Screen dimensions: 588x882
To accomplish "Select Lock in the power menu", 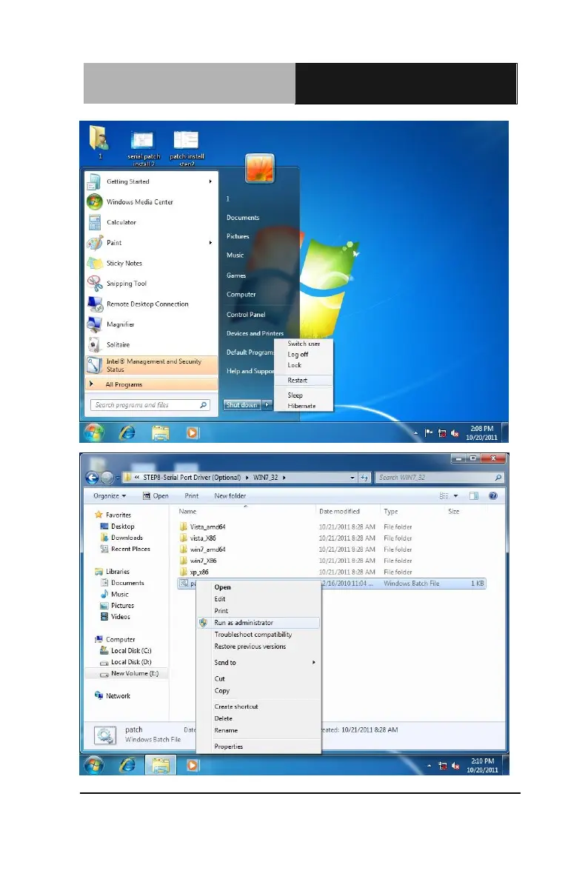I will (304, 365).
